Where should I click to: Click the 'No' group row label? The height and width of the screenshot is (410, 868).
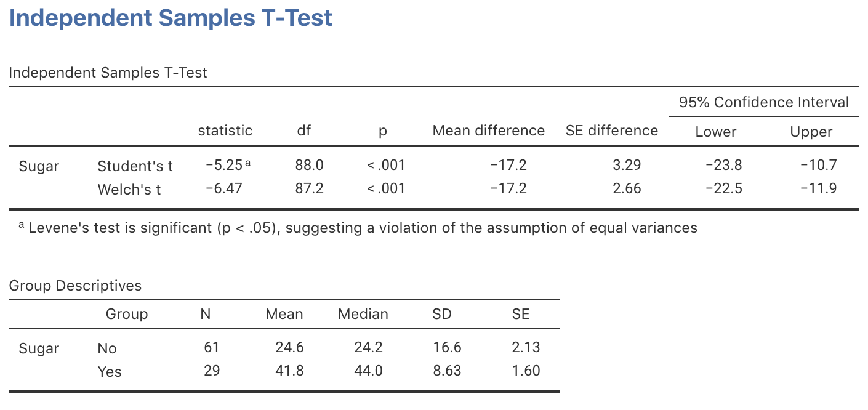click(x=106, y=348)
